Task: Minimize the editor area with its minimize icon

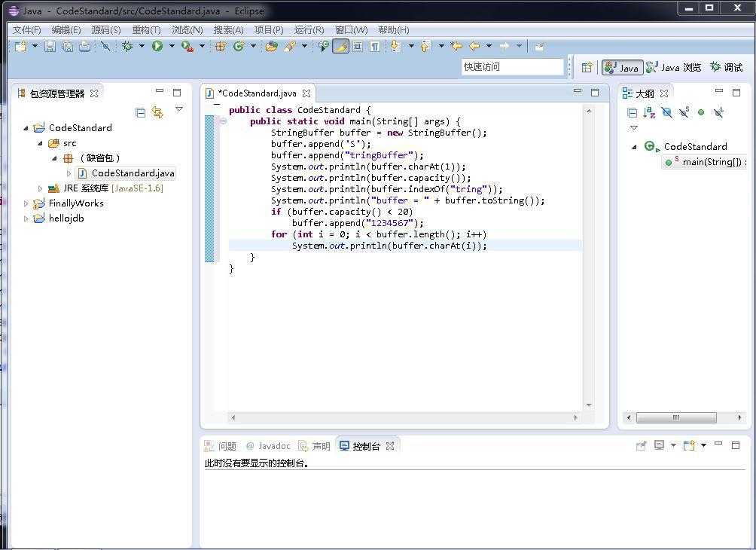Action: [577, 91]
